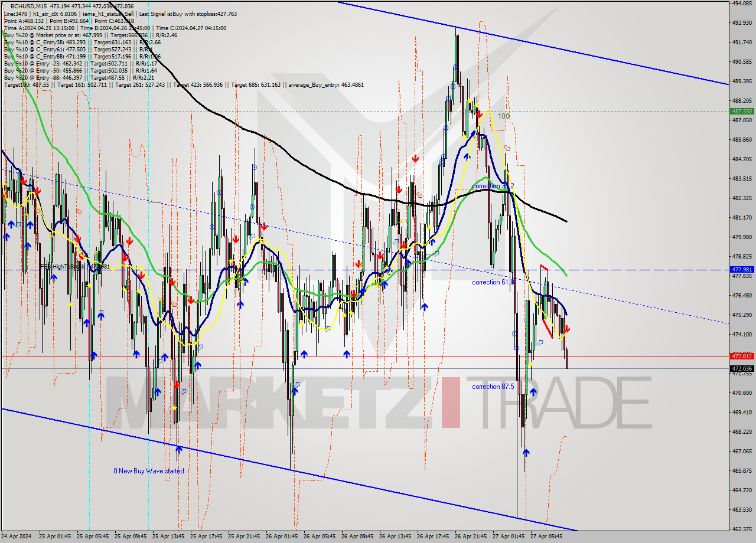Click the '26 Apr 13:45' time label
Screen dimensions: 756x543
pos(396,537)
